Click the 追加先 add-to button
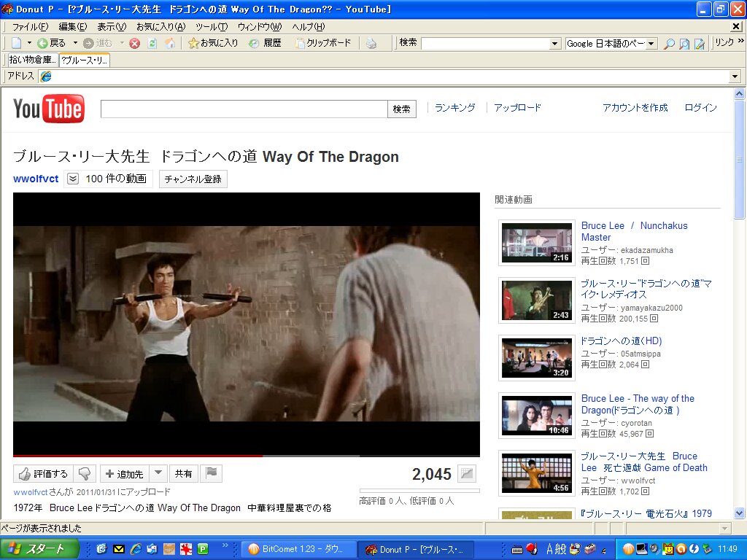The height and width of the screenshot is (560, 747). click(x=124, y=474)
